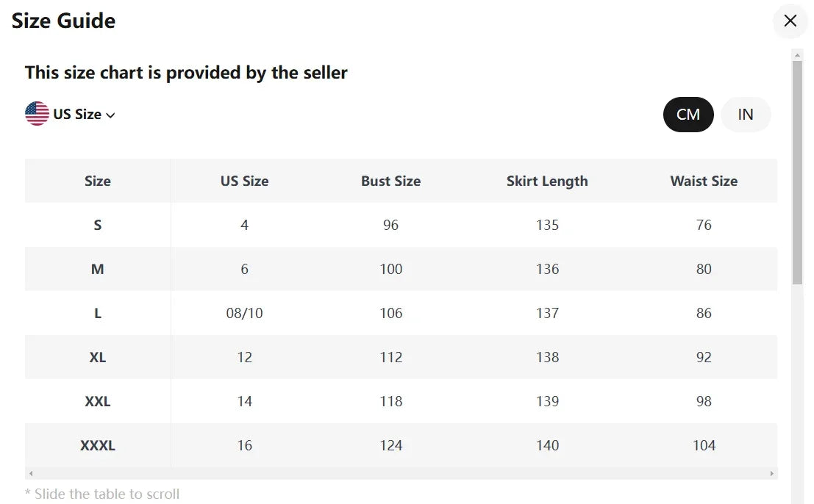Click the Size Guide title
This screenshot has height=504, width=814.
pyautogui.click(x=63, y=21)
